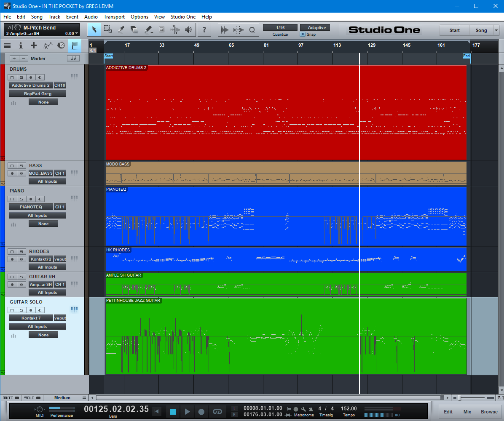
Task: Open the Kontakt 7 instrument dropdown on GUITAR SOLO
Action: (x=31, y=318)
